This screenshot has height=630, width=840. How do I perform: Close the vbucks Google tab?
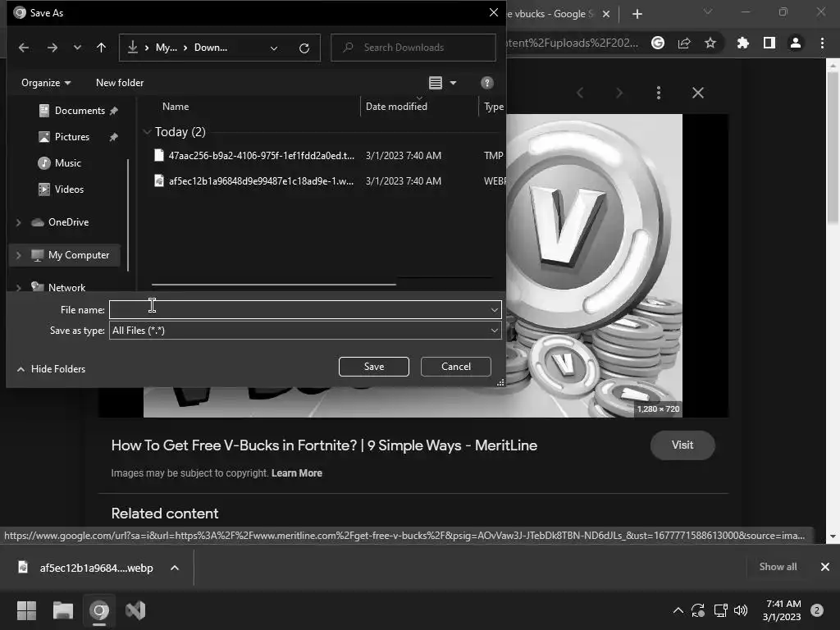click(606, 14)
